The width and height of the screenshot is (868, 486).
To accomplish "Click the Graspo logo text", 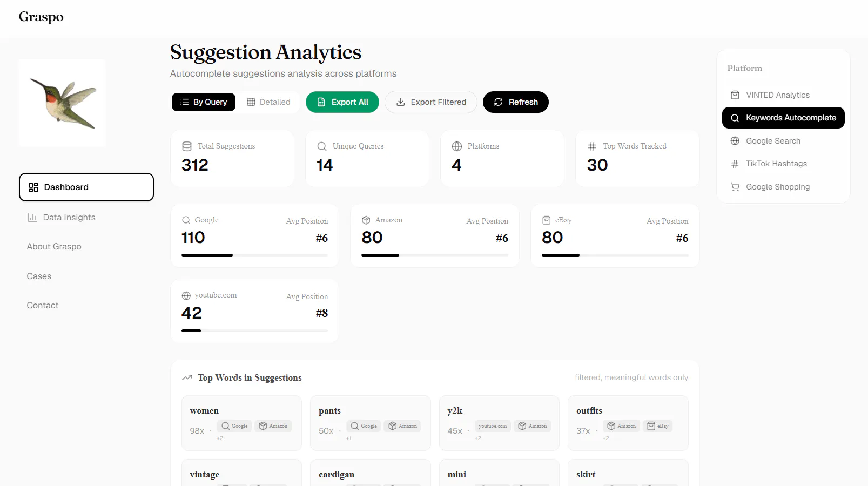I will (x=41, y=17).
